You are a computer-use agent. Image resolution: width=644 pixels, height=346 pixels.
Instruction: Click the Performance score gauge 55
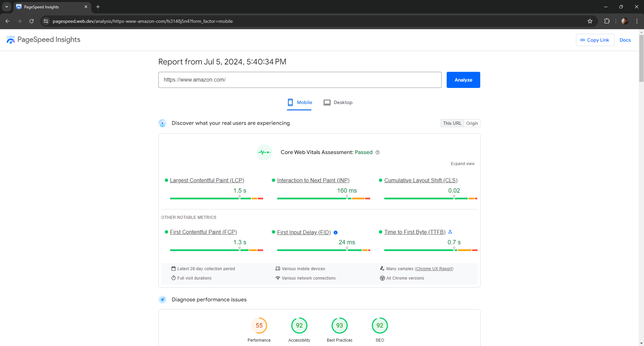point(259,326)
